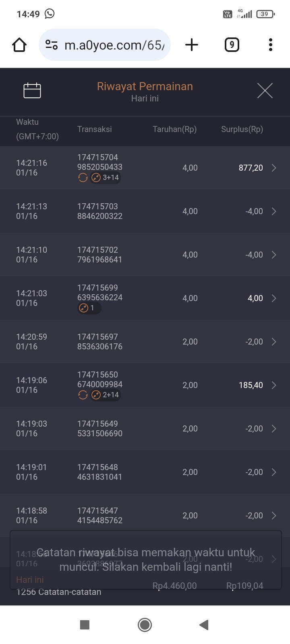Open the browser three-dot menu
This screenshot has width=290, height=644.
(x=270, y=45)
